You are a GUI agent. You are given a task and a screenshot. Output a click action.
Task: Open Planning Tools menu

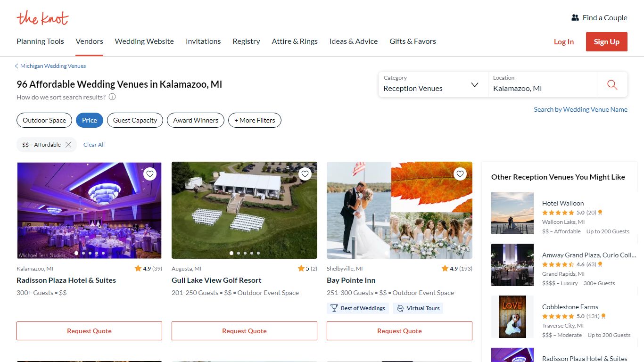pos(40,41)
